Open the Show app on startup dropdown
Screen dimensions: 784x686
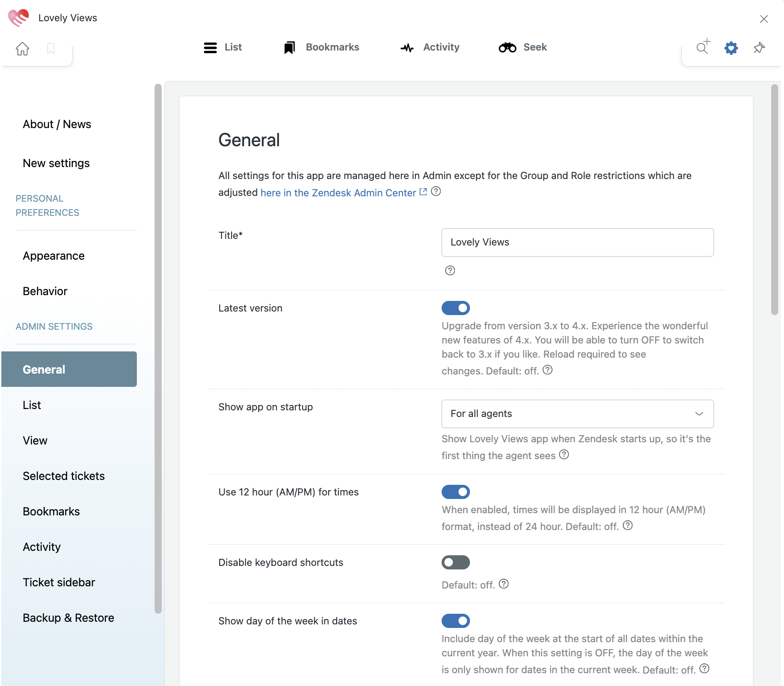pos(578,414)
